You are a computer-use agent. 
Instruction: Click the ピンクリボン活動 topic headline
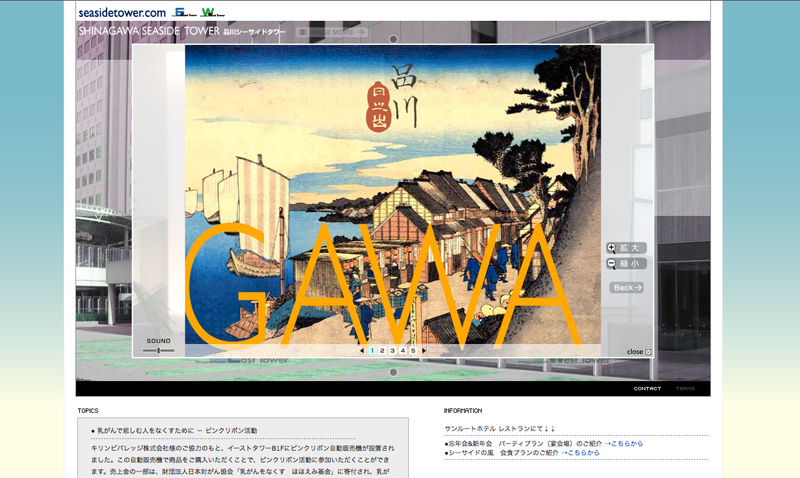point(177,431)
